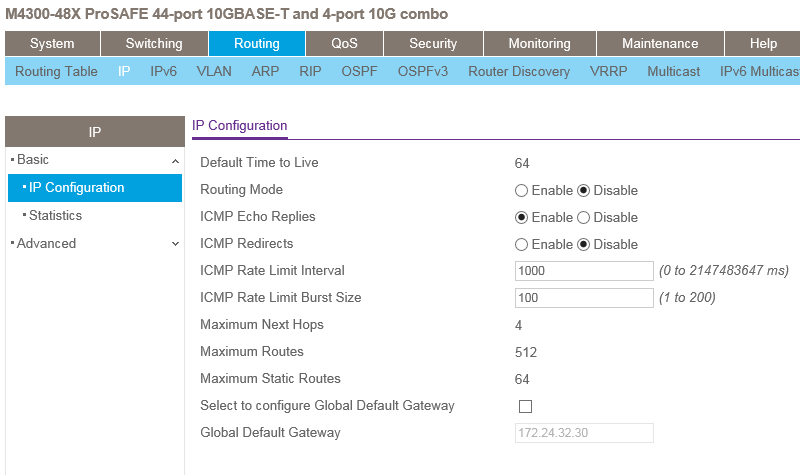Open the Help tab
The height and width of the screenshot is (475, 800).
[763, 44]
